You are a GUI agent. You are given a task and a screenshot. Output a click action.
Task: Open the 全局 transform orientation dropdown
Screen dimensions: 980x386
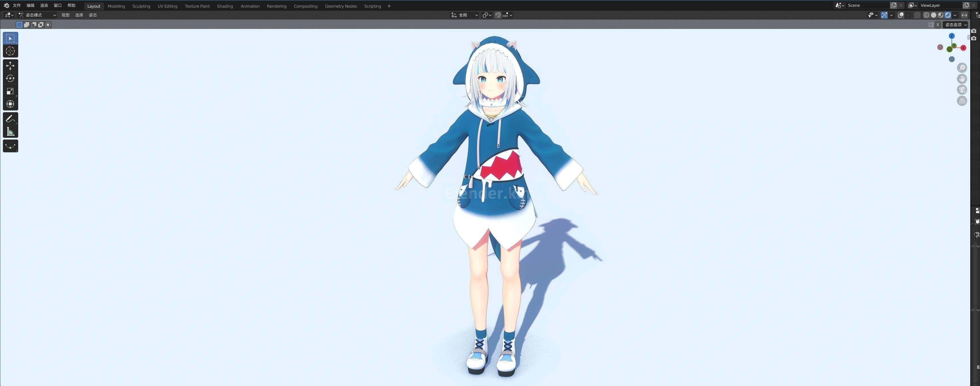[465, 15]
